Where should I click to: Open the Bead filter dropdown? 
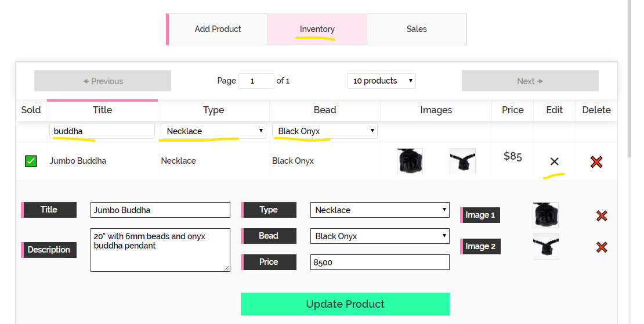coord(324,131)
